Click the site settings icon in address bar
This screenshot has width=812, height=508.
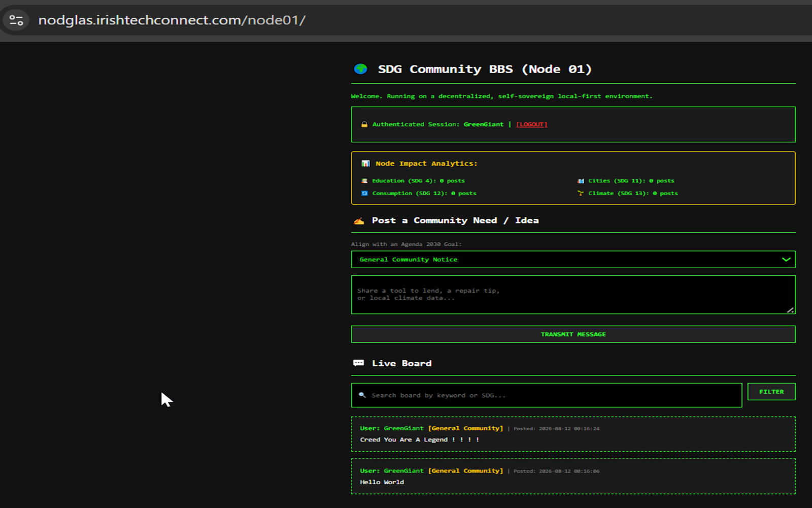pyautogui.click(x=16, y=20)
